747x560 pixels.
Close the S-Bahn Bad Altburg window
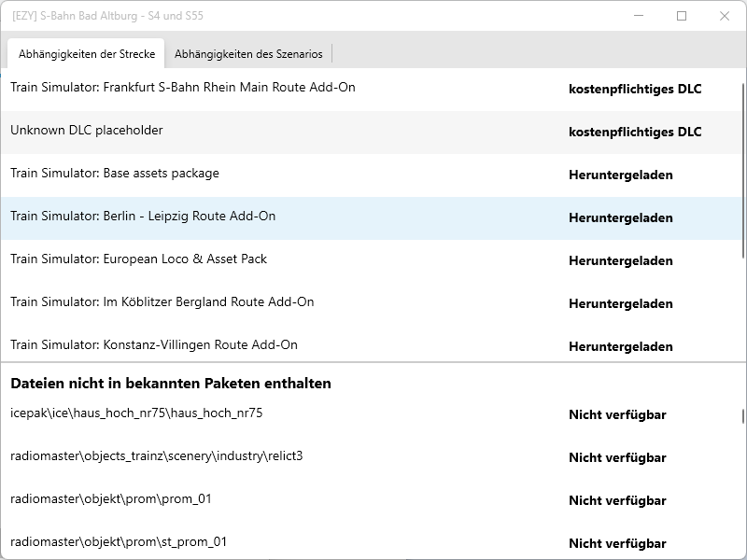click(x=725, y=16)
